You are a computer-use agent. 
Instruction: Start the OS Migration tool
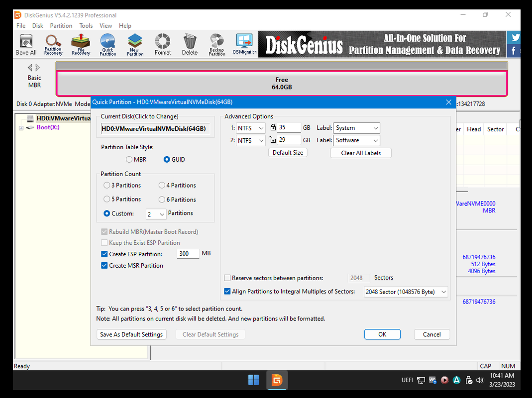(244, 44)
